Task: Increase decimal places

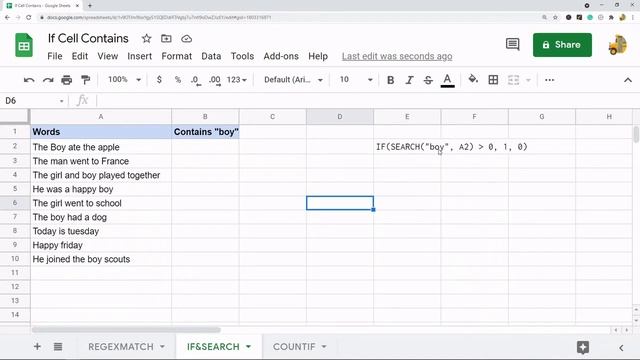Action: click(x=215, y=80)
